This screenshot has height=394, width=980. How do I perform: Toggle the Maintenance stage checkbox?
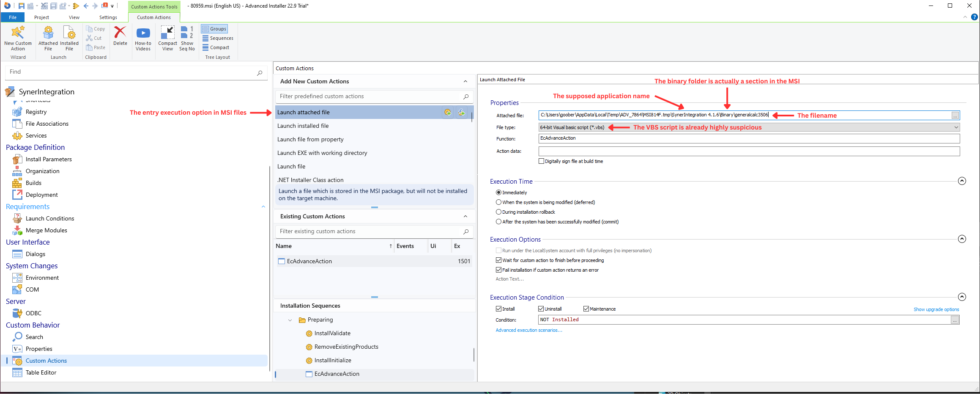(586, 309)
